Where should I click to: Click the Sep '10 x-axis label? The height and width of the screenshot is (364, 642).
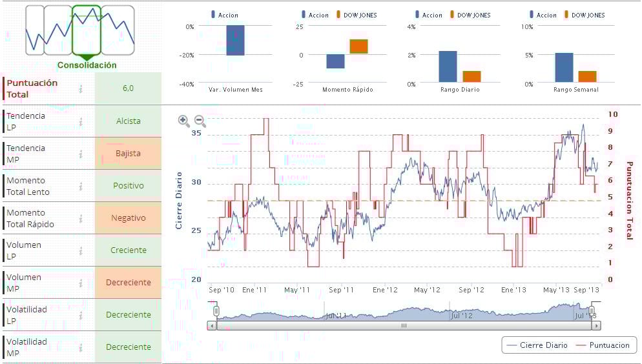[222, 290]
